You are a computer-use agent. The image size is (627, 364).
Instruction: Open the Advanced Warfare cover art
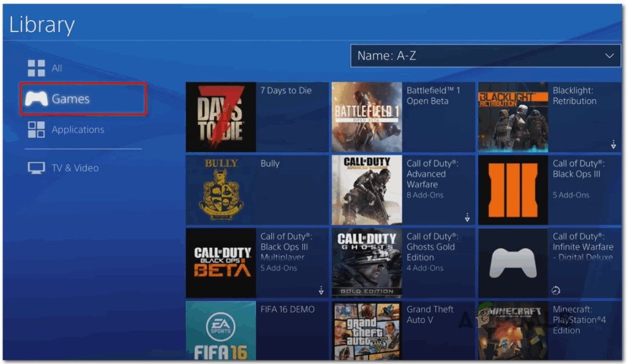(367, 190)
